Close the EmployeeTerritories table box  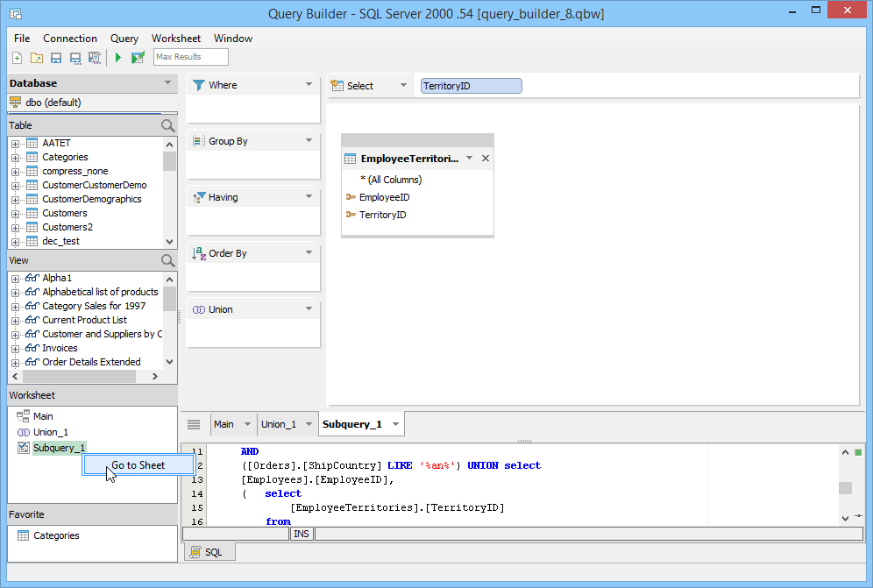click(486, 158)
